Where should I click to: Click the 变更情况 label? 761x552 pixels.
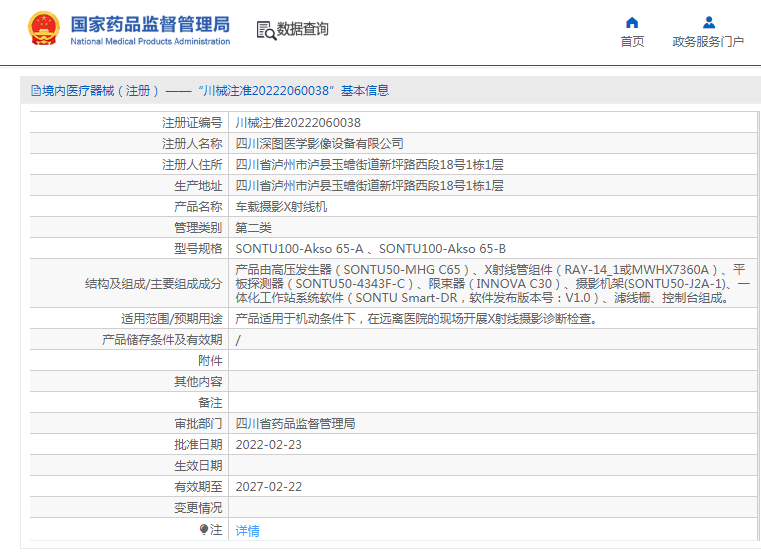click(x=198, y=508)
